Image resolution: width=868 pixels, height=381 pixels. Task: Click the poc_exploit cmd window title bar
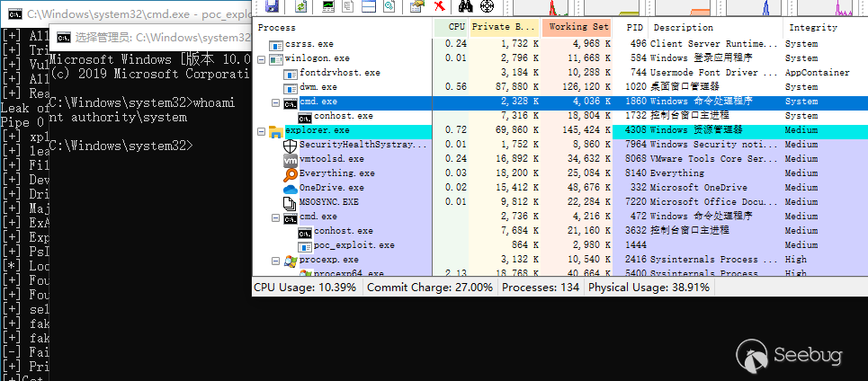[x=126, y=13]
